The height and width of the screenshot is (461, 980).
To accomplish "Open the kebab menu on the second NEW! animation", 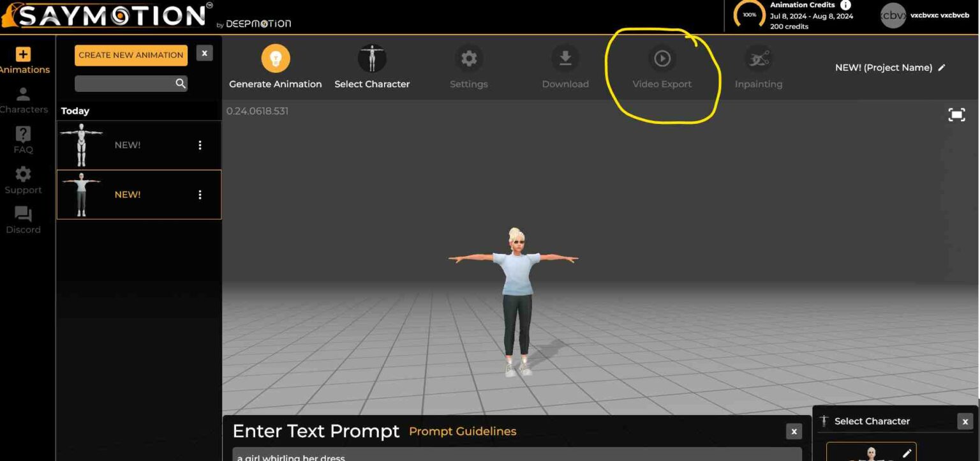I will pos(200,195).
